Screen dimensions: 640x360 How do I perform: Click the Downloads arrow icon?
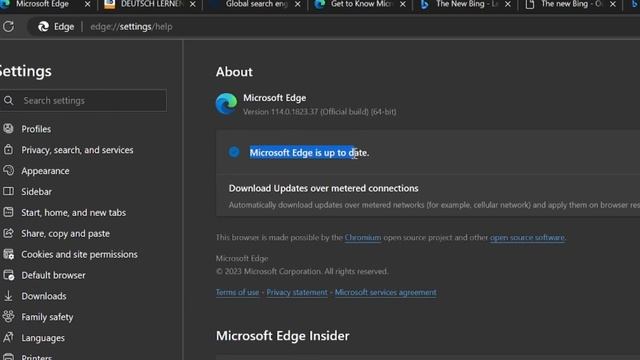[x=8, y=296]
